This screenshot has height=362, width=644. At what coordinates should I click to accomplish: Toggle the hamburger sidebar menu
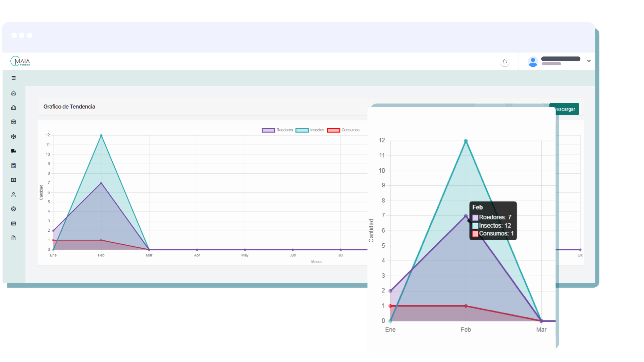point(14,78)
